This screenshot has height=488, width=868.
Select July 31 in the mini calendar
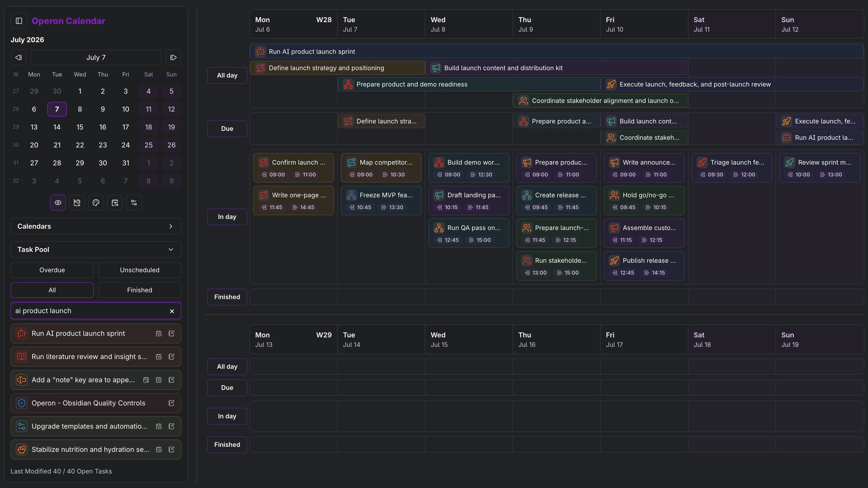tap(126, 163)
